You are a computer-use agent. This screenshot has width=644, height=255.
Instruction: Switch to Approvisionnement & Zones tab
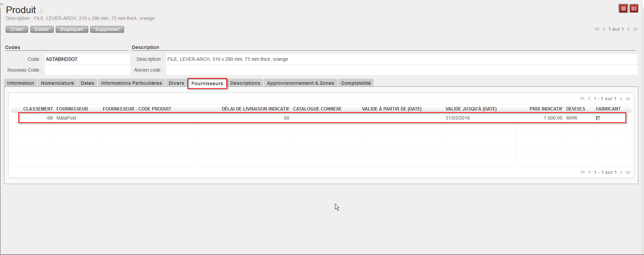300,83
